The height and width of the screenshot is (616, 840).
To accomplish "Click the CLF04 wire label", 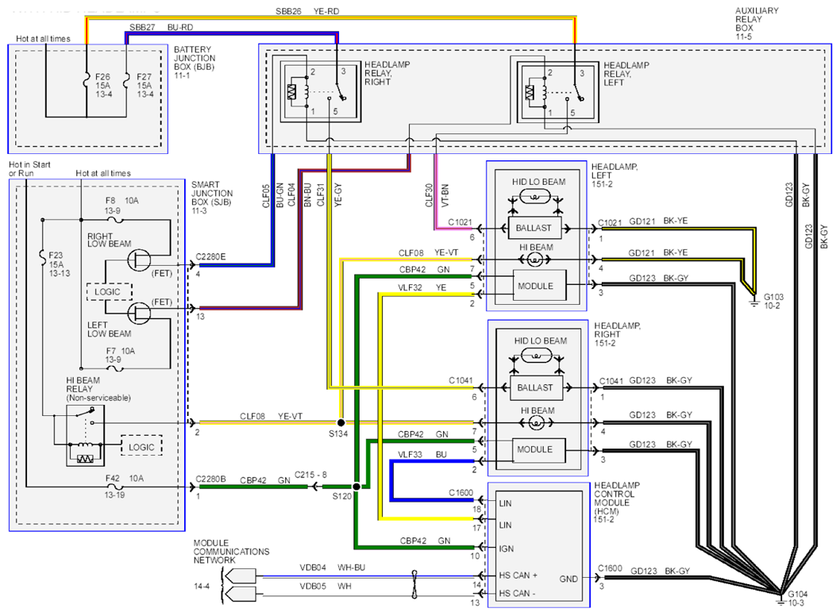I will point(291,195).
